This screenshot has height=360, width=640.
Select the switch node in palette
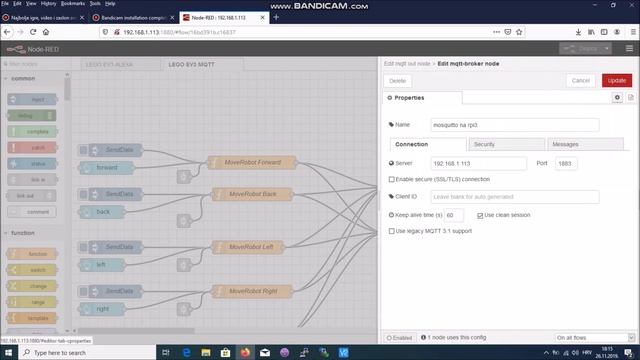click(x=32, y=270)
